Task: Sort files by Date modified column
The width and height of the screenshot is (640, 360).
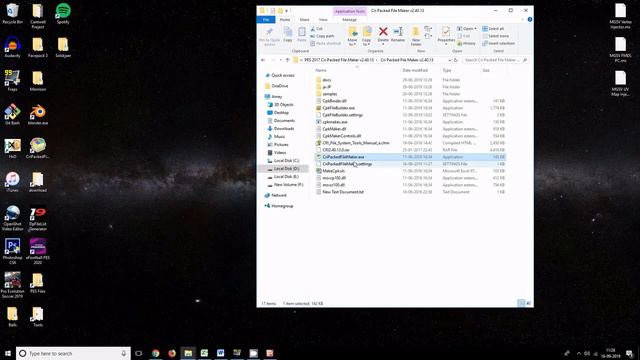Action: pos(415,70)
